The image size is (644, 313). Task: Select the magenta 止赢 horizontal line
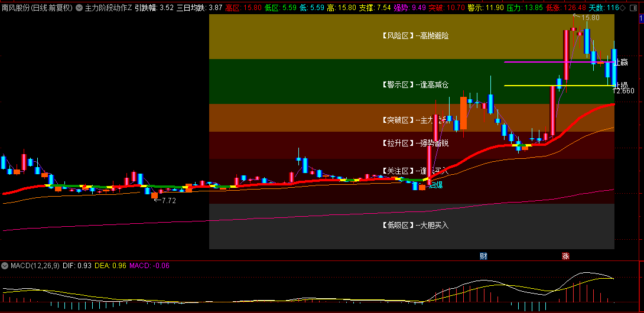click(559, 62)
